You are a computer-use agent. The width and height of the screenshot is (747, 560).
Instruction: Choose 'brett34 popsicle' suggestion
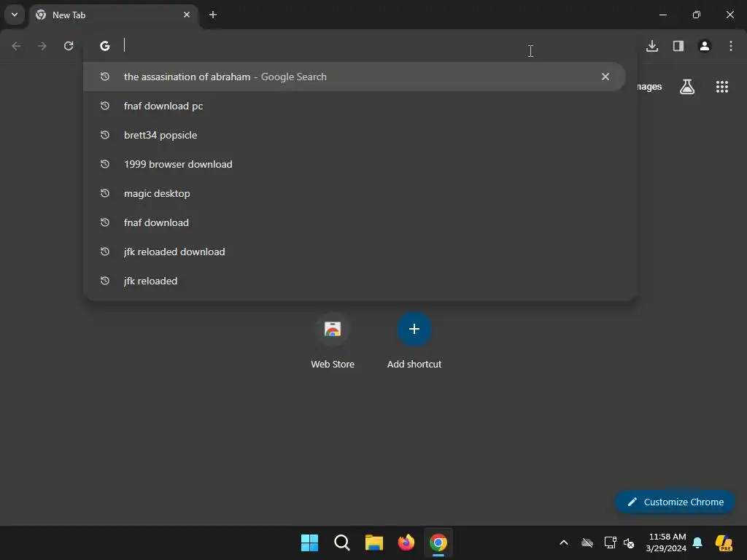click(x=355, y=135)
